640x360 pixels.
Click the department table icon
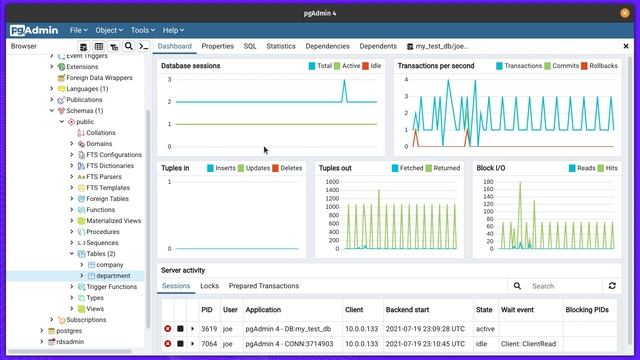point(91,276)
